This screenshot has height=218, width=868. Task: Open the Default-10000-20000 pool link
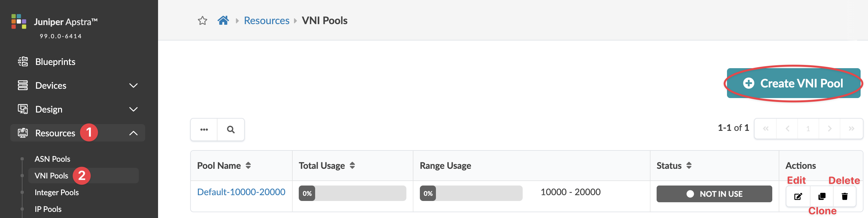(241, 192)
